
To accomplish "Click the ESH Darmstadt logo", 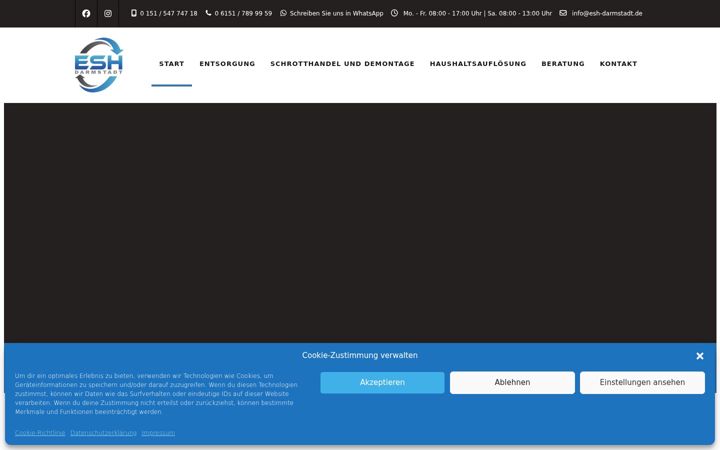I will (x=99, y=65).
